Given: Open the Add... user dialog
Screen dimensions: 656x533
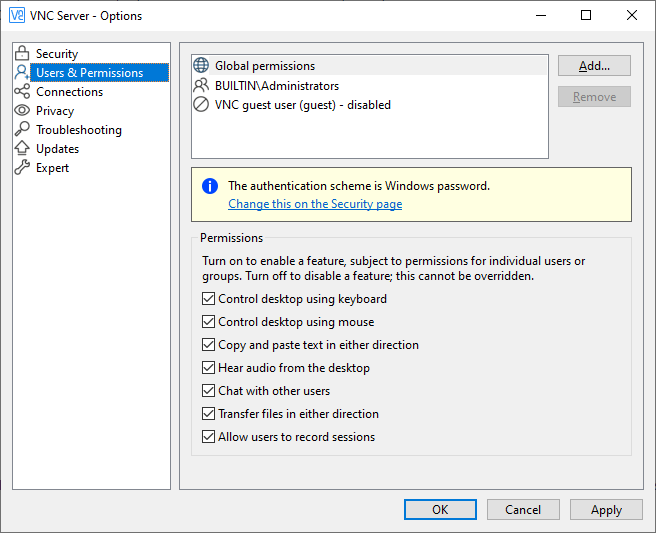Looking at the screenshot, I should pyautogui.click(x=594, y=66).
